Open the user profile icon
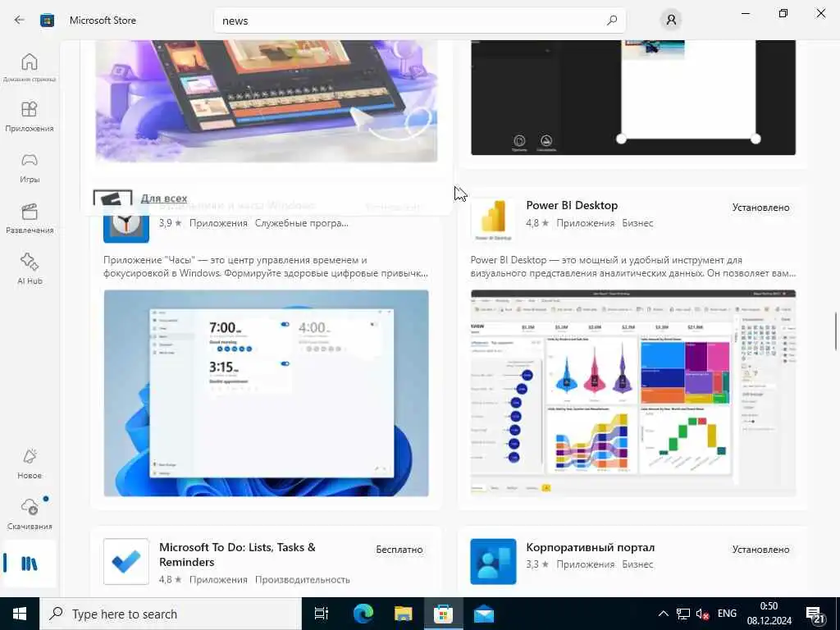Image resolution: width=840 pixels, height=630 pixels. point(671,21)
